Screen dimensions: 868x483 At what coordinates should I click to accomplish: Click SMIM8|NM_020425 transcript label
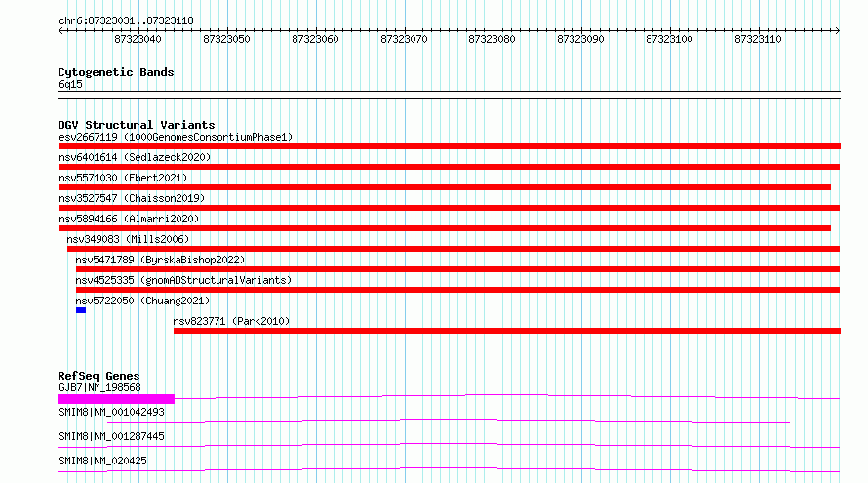tap(102, 461)
